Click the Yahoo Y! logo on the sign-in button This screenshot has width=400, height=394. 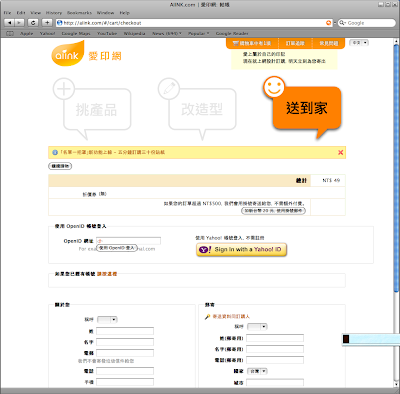[204, 249]
